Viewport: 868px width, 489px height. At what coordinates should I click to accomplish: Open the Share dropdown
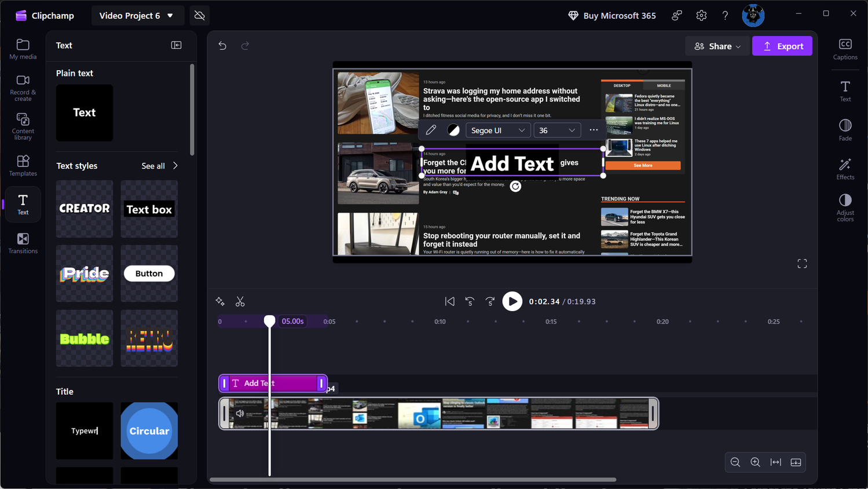tap(717, 46)
